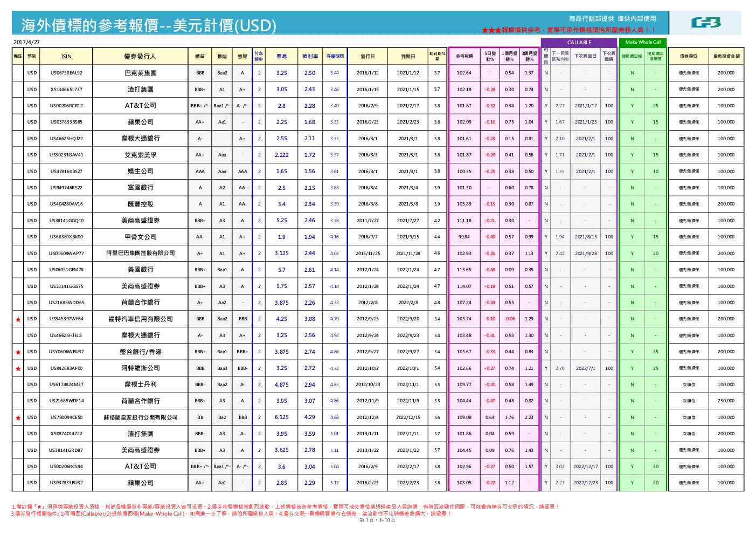
Task: Click the purple CALLABLE header
Action: tap(579, 43)
